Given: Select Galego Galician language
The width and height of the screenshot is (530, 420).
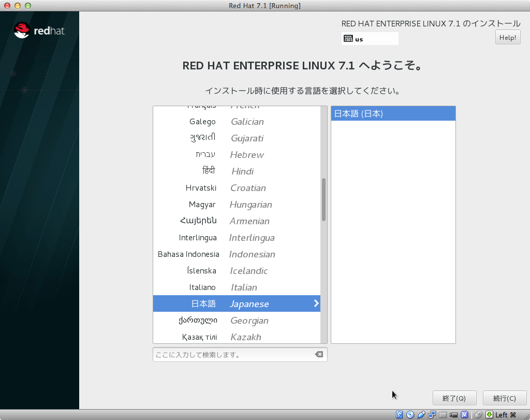Looking at the screenshot, I should (237, 121).
